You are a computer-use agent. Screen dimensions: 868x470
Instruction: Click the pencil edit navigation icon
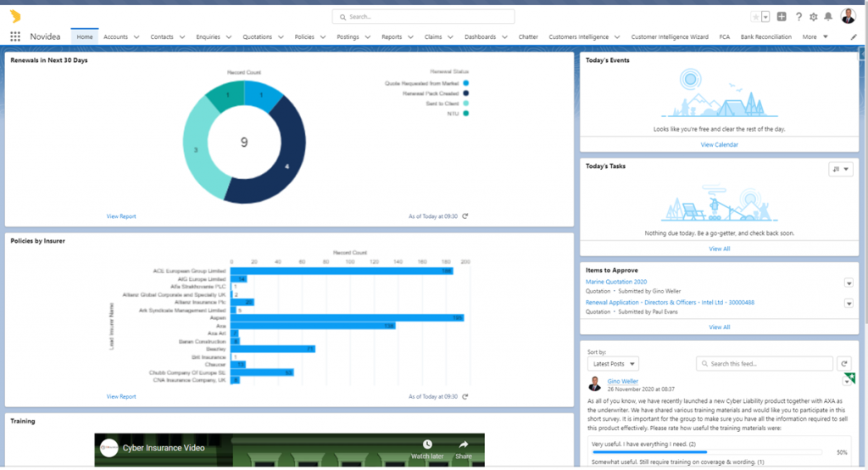(x=854, y=37)
